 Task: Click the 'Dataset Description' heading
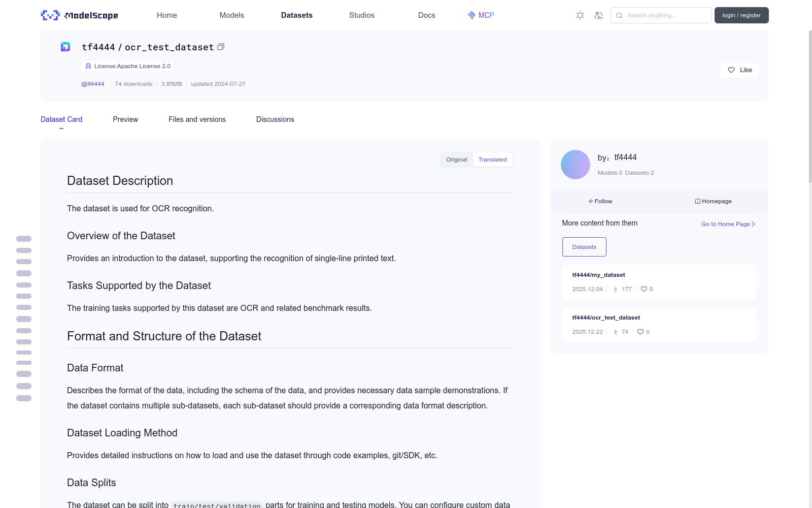[120, 181]
